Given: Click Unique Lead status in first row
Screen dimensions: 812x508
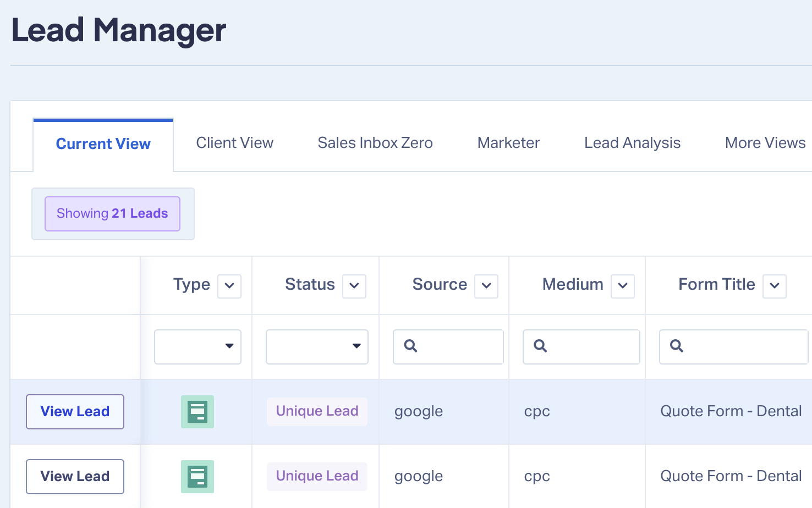Looking at the screenshot, I should (x=317, y=411).
